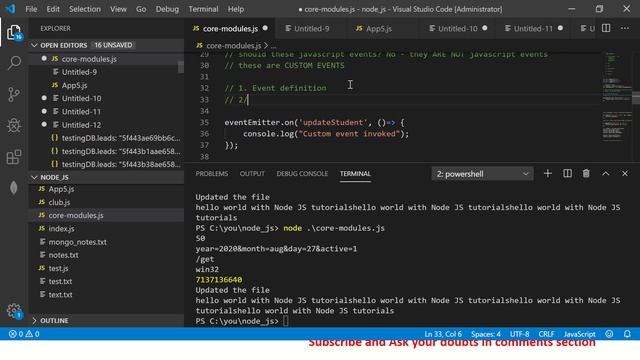
Task: Open the Selection menu
Action: tap(84, 9)
